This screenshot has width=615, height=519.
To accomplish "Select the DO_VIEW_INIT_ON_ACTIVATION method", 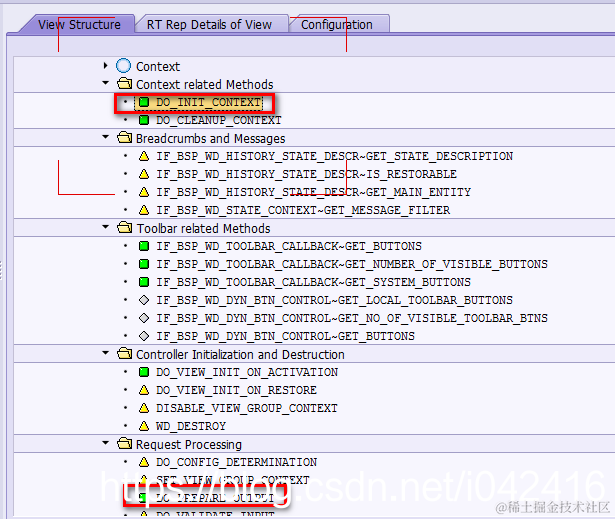I will click(247, 372).
